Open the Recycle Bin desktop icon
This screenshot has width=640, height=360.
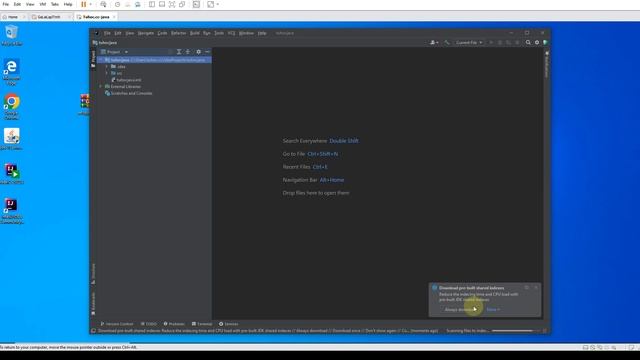[11, 35]
